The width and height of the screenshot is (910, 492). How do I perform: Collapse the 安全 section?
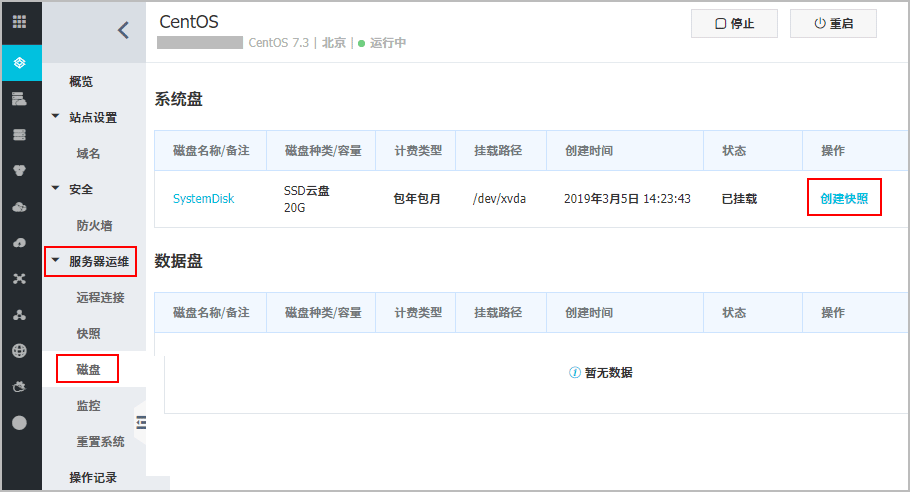pyautogui.click(x=56, y=189)
